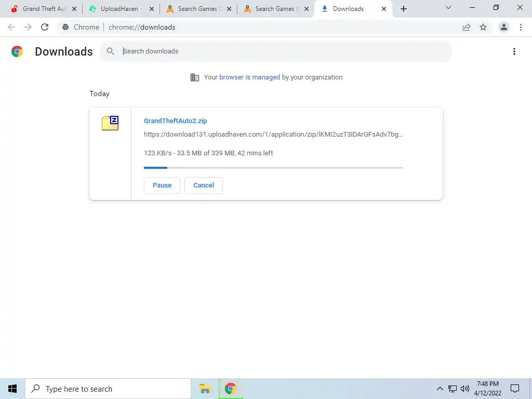Open a new tab with plus button
Screen dimensions: 532x399
pyautogui.click(x=403, y=9)
